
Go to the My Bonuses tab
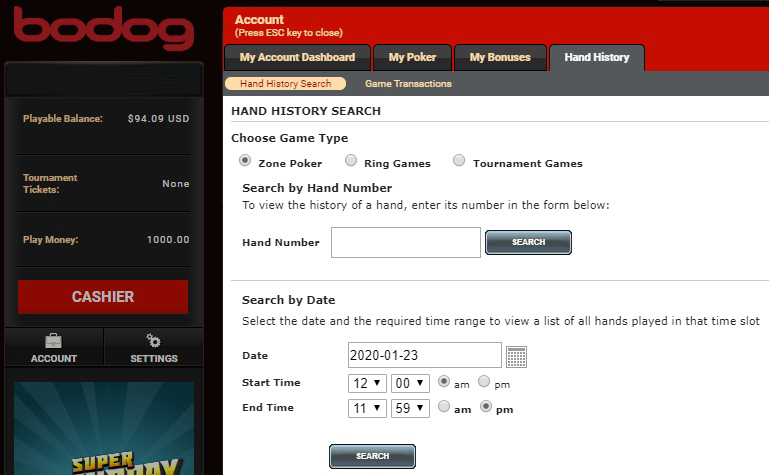point(500,58)
